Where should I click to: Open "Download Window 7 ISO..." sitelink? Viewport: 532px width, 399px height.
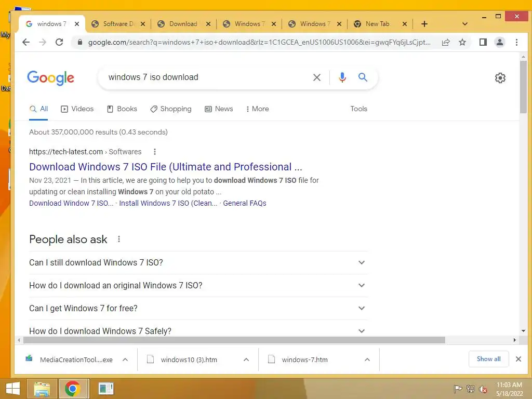click(71, 203)
